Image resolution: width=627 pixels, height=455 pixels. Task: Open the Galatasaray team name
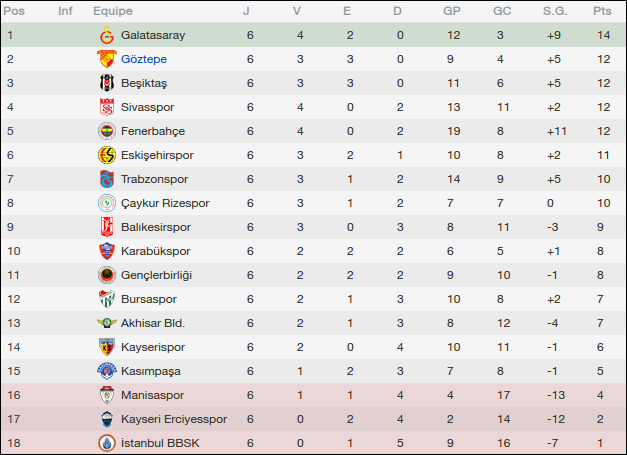point(153,35)
